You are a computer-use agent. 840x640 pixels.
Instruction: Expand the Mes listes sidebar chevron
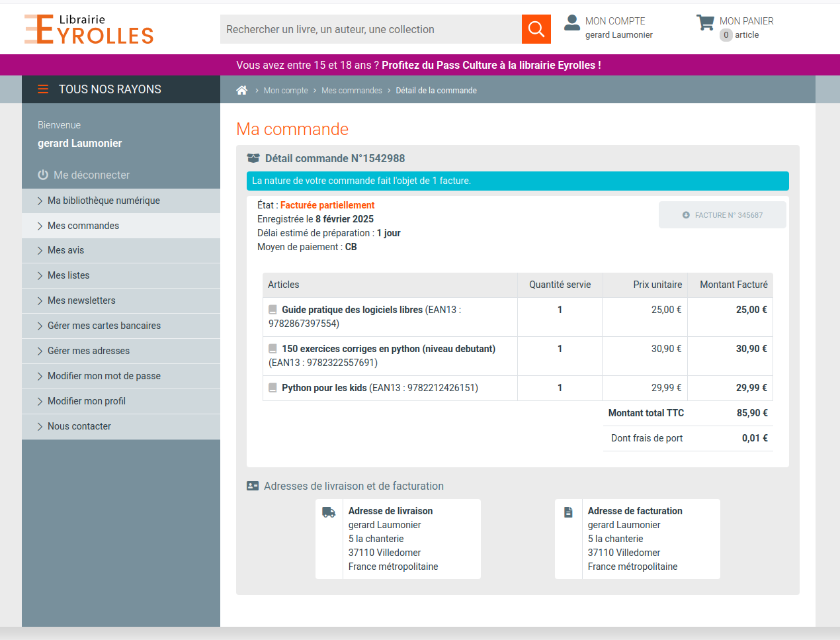click(40, 276)
